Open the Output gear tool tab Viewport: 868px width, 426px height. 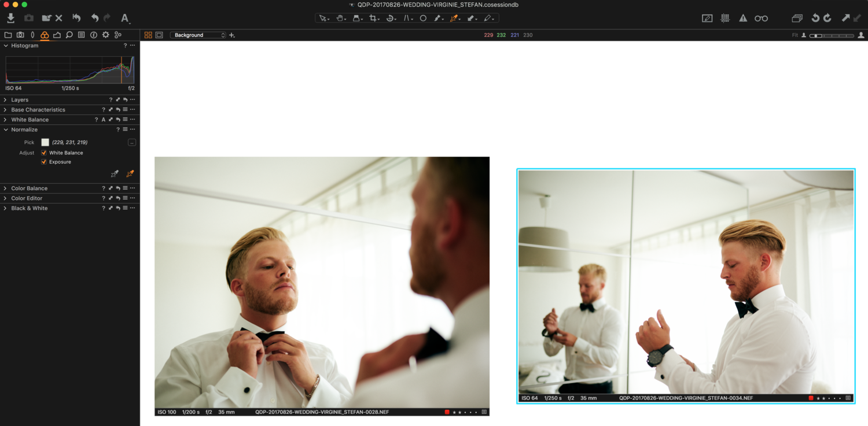click(x=105, y=35)
